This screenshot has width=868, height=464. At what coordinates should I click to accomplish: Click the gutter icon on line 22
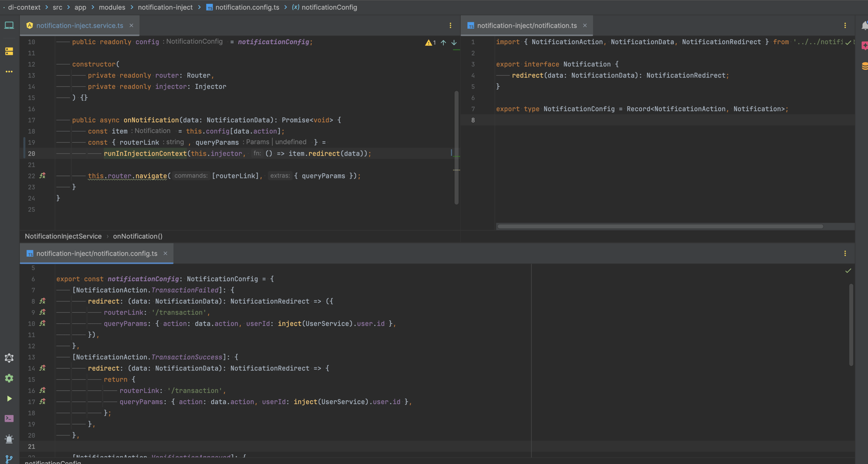pyautogui.click(x=42, y=176)
